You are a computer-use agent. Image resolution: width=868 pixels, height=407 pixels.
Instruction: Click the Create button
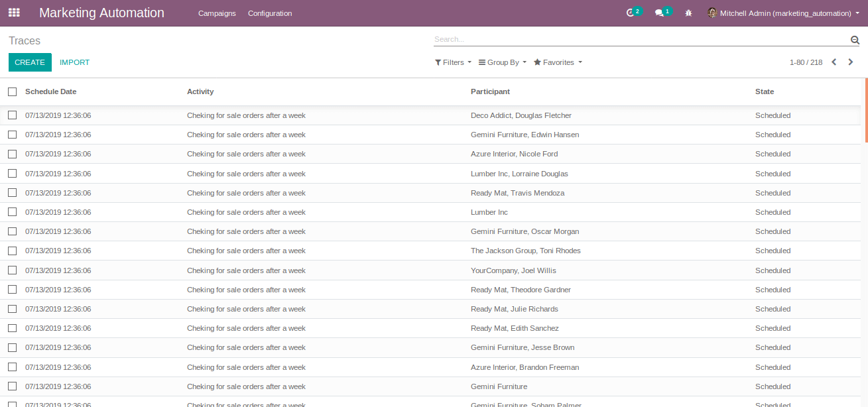click(30, 62)
